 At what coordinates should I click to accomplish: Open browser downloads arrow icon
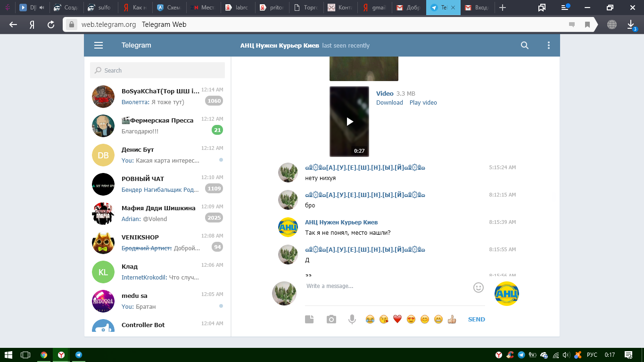[631, 25]
